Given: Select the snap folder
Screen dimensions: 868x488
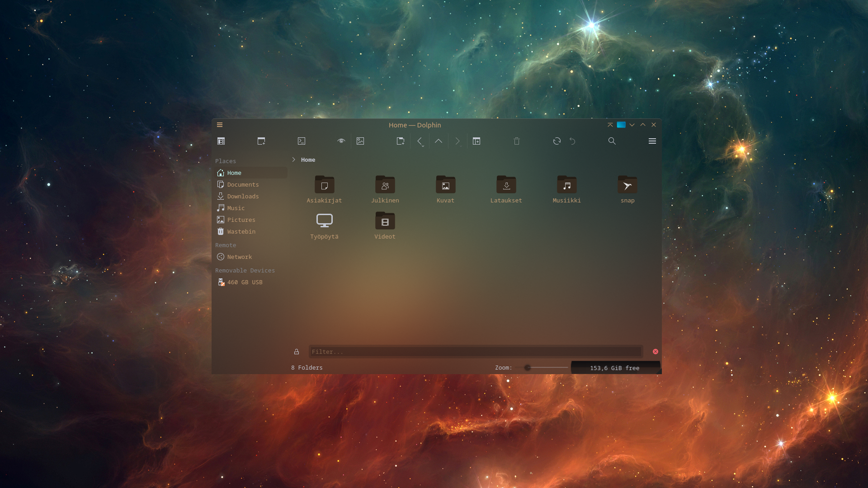Looking at the screenshot, I should (x=627, y=189).
